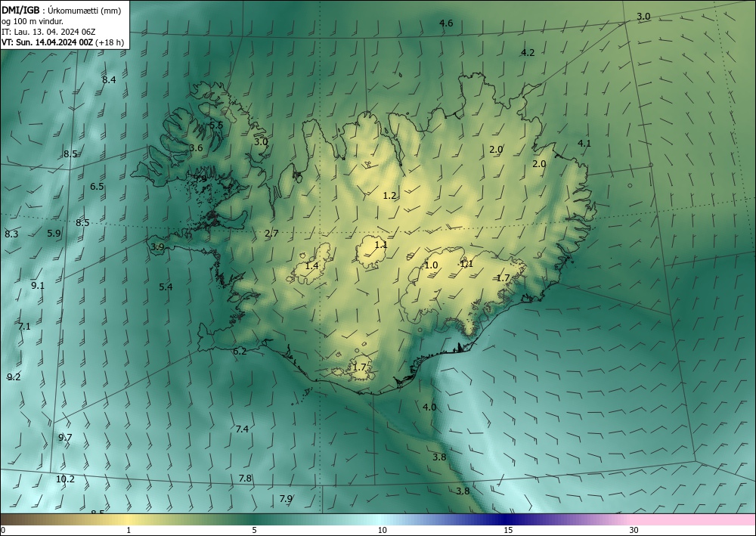This screenshot has height=536, width=756.
Task: Click the 6.5 value on the map
Action: [x=97, y=187]
